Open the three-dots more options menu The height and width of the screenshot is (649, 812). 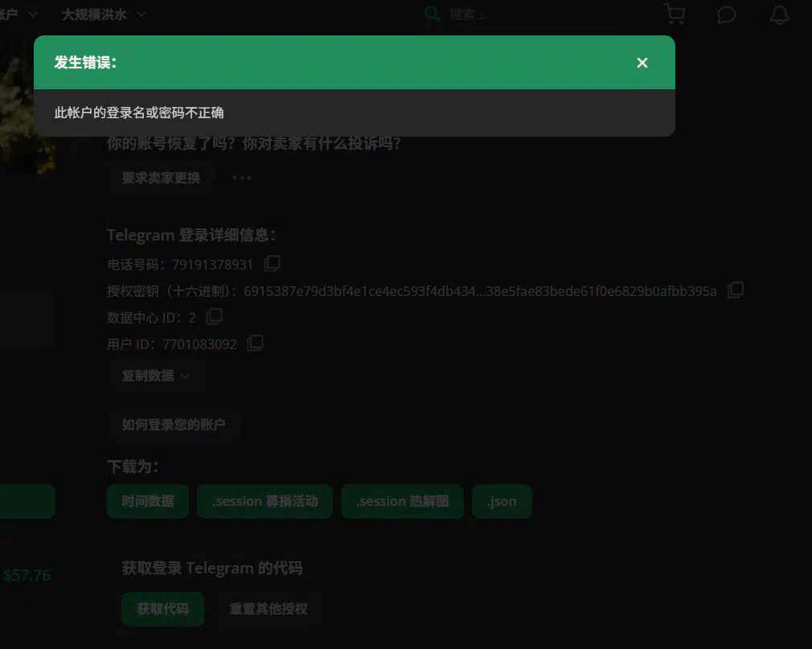click(x=242, y=178)
